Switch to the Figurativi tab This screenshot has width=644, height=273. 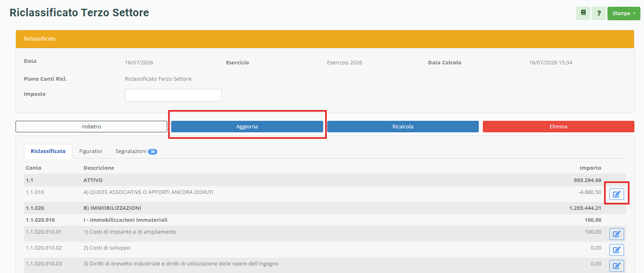pos(90,151)
